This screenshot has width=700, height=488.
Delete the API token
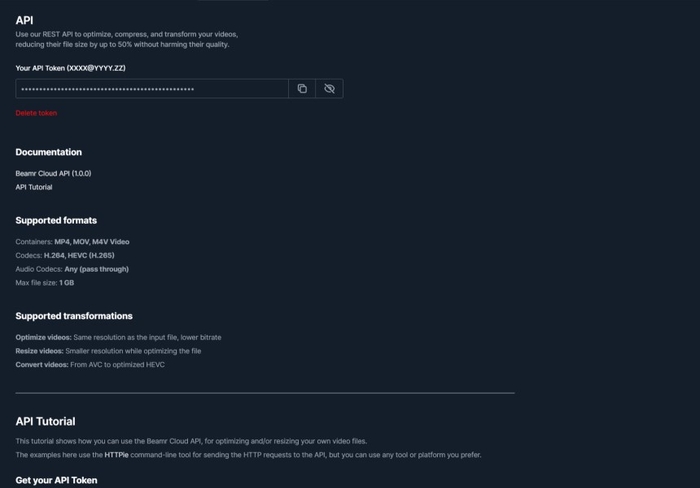point(36,113)
